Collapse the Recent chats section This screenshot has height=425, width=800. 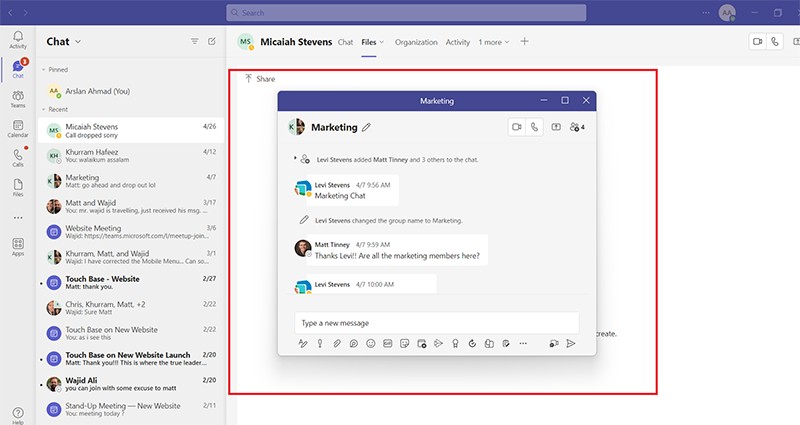tap(44, 109)
